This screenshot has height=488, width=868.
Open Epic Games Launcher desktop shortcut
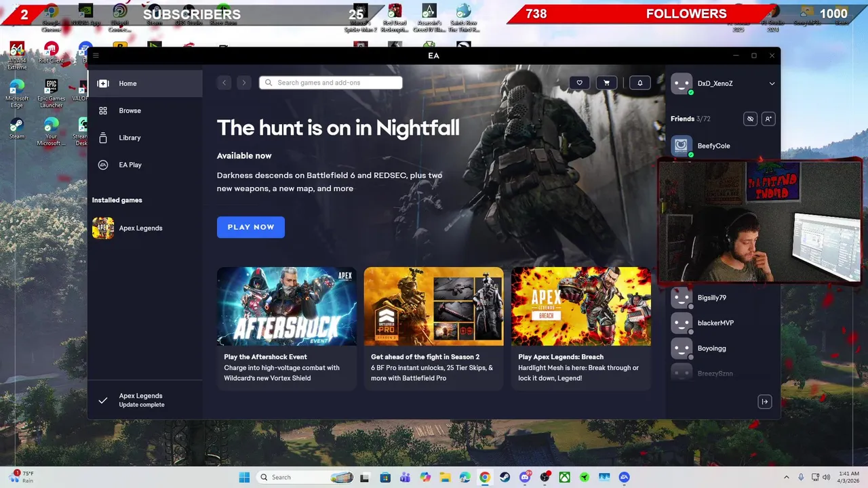tap(51, 94)
